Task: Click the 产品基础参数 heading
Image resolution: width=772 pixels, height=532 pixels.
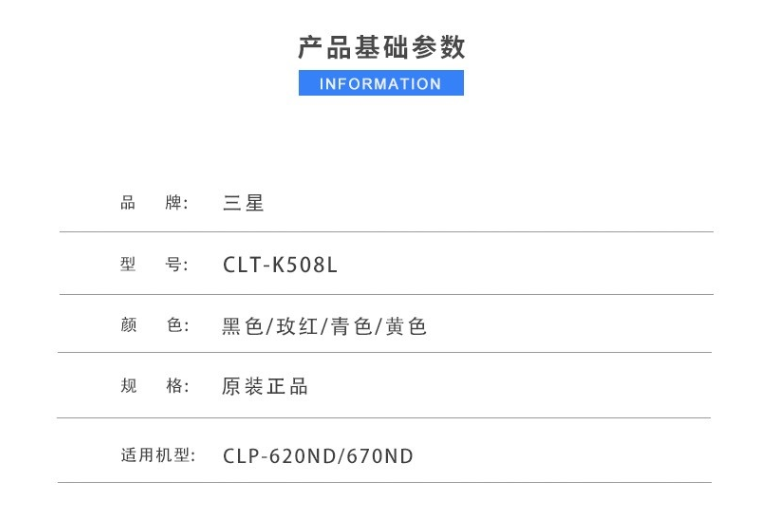Action: click(x=382, y=47)
